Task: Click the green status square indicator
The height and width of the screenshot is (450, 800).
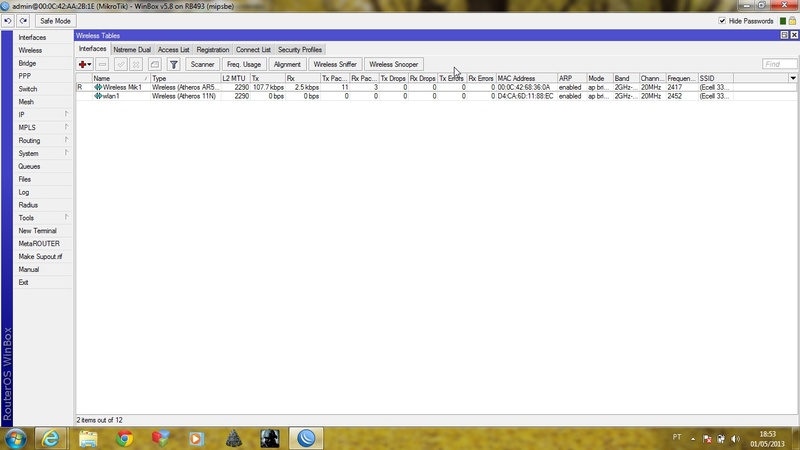Action: (x=783, y=21)
